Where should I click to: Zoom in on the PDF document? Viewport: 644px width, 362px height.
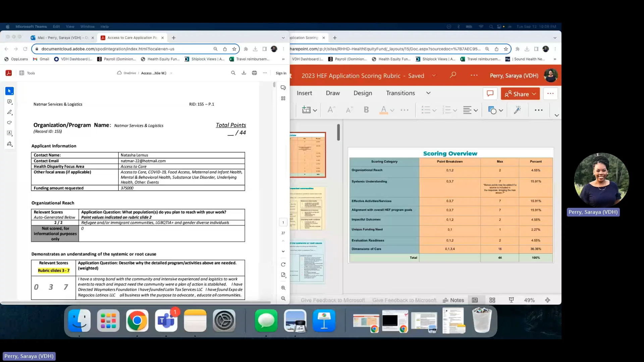click(x=283, y=288)
